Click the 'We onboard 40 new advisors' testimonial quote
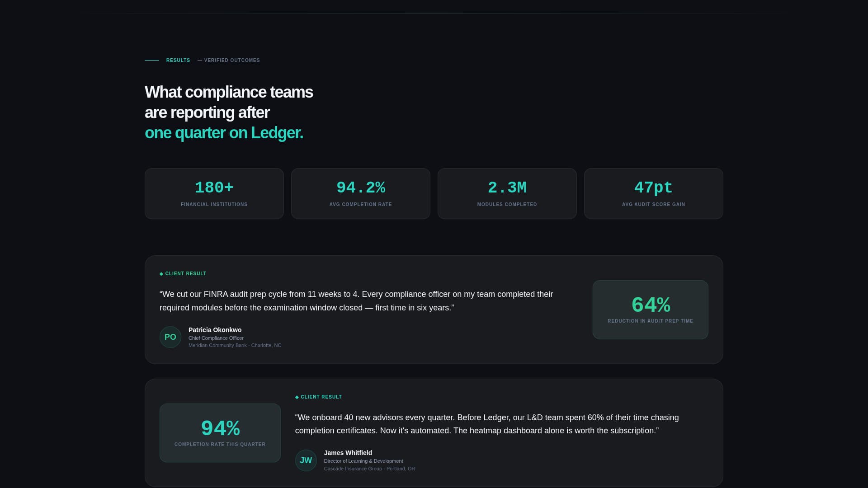Image resolution: width=868 pixels, height=488 pixels. click(x=487, y=424)
